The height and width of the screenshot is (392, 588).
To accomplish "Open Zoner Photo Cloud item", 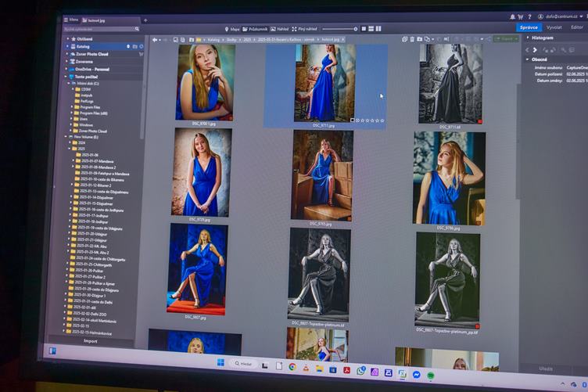I will [89, 54].
